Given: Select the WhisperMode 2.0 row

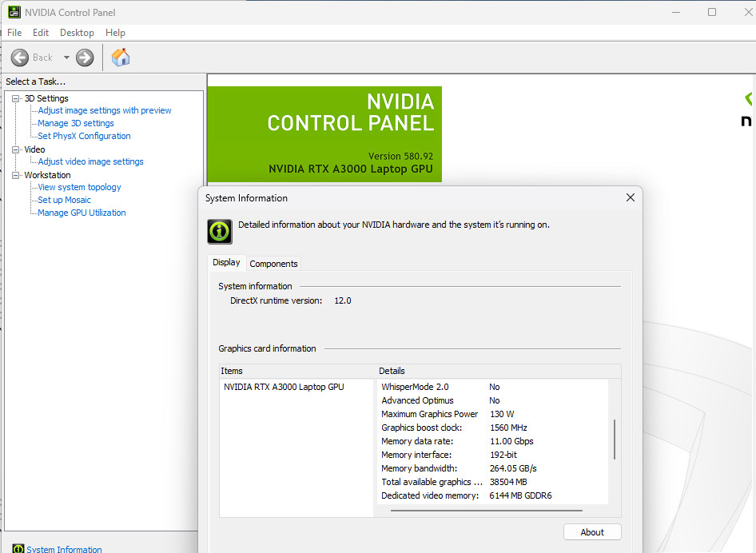Looking at the screenshot, I should coord(492,387).
